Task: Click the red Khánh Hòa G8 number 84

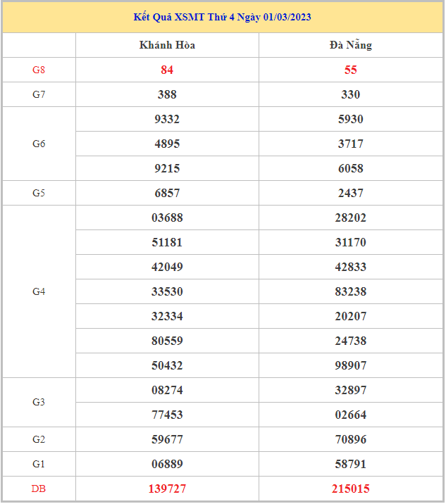Action: click(x=167, y=70)
